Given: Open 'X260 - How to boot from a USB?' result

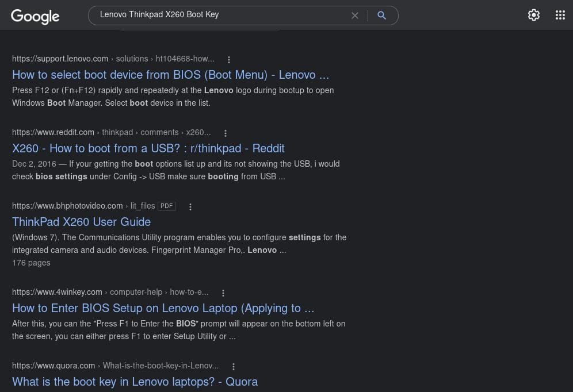Looking at the screenshot, I should [x=148, y=148].
